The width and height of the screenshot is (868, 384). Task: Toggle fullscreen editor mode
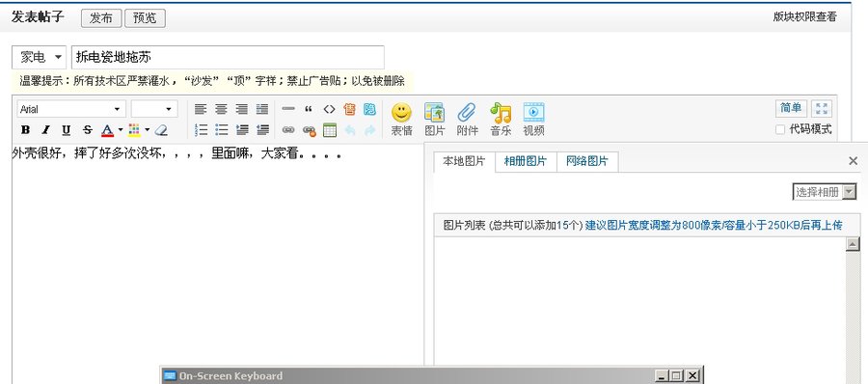click(822, 109)
